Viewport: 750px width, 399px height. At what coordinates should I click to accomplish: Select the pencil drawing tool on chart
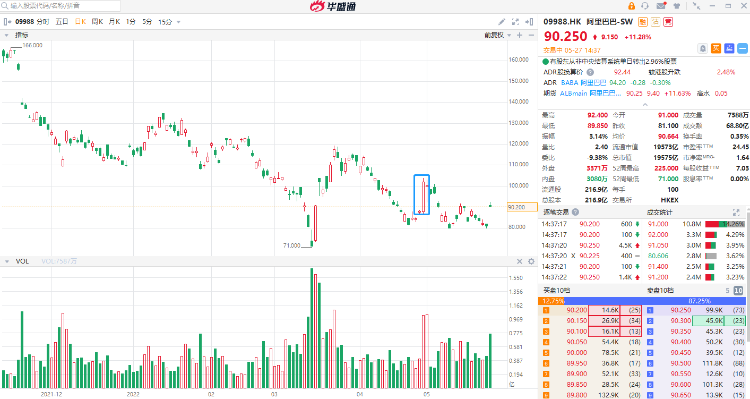501,22
